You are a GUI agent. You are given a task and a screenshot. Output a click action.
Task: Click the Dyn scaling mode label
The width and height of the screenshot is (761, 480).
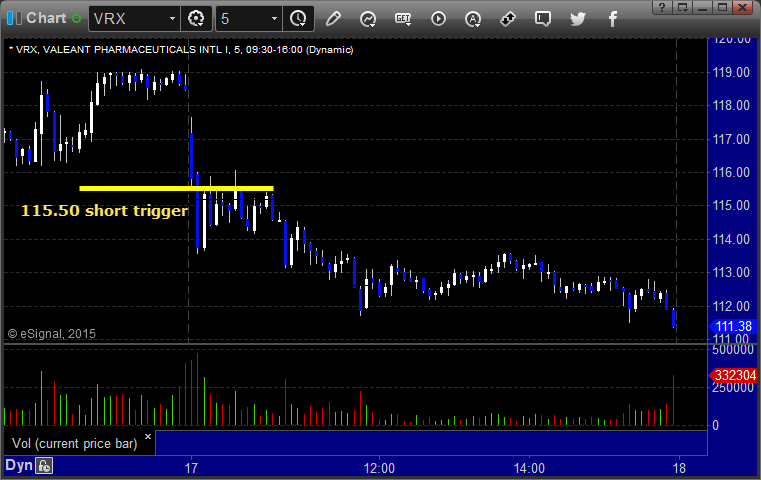19,465
